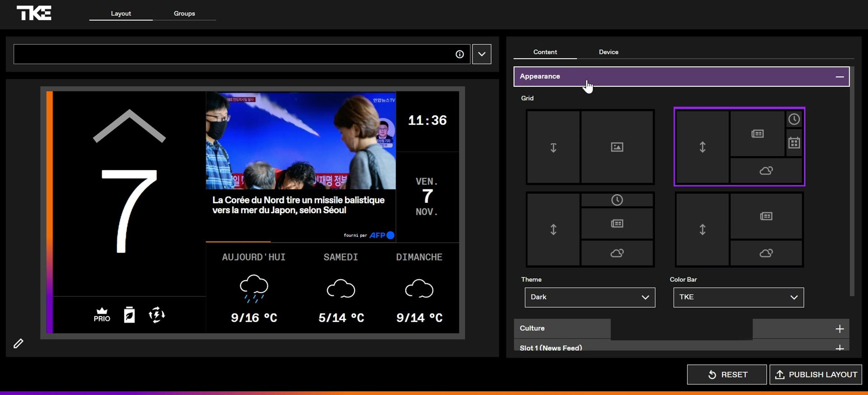
Task: Click the pencil edit icon
Action: [x=18, y=343]
